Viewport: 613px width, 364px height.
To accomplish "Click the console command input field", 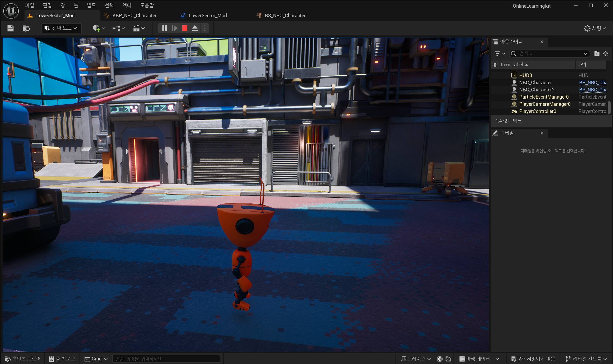I will [166, 359].
